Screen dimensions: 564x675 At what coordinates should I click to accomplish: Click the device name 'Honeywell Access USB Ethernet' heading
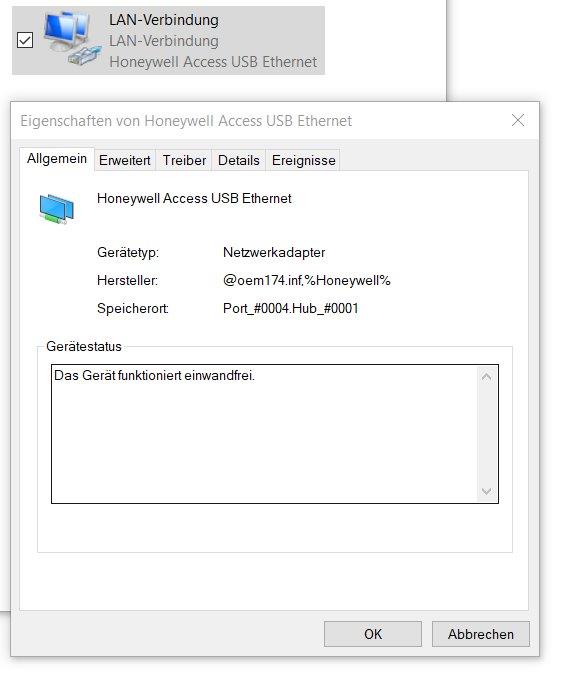tap(194, 198)
